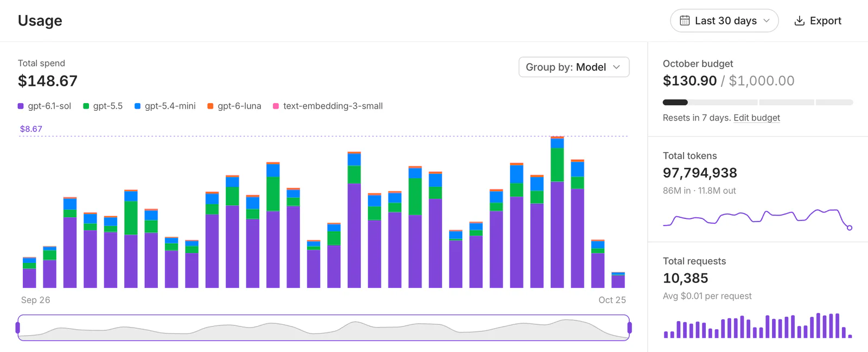Image resolution: width=868 pixels, height=352 pixels.
Task: Click the $8.67 peak line label
Action: 31,129
